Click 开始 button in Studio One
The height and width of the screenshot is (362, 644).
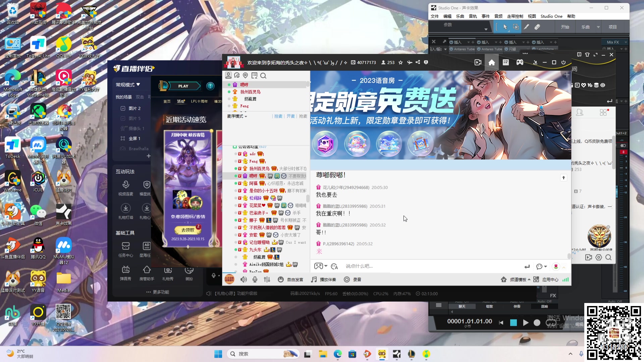point(565,27)
